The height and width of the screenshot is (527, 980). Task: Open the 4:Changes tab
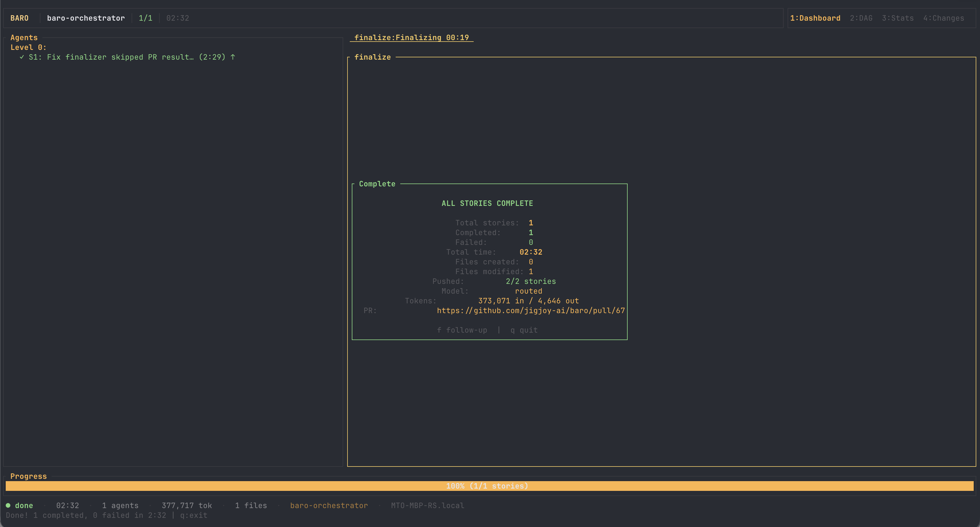[x=944, y=18]
